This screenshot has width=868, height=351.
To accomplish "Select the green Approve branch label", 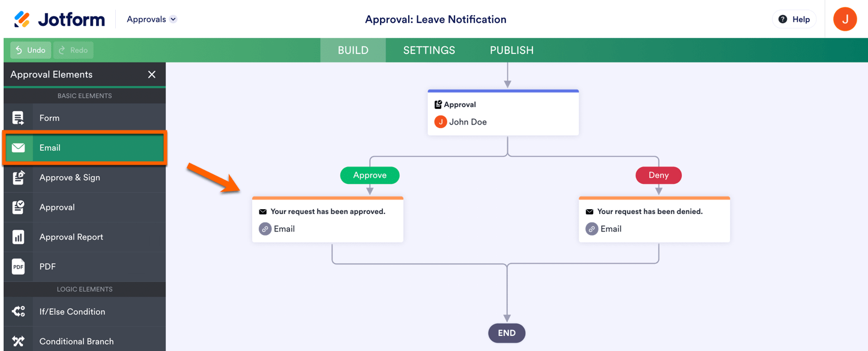I will click(x=370, y=175).
